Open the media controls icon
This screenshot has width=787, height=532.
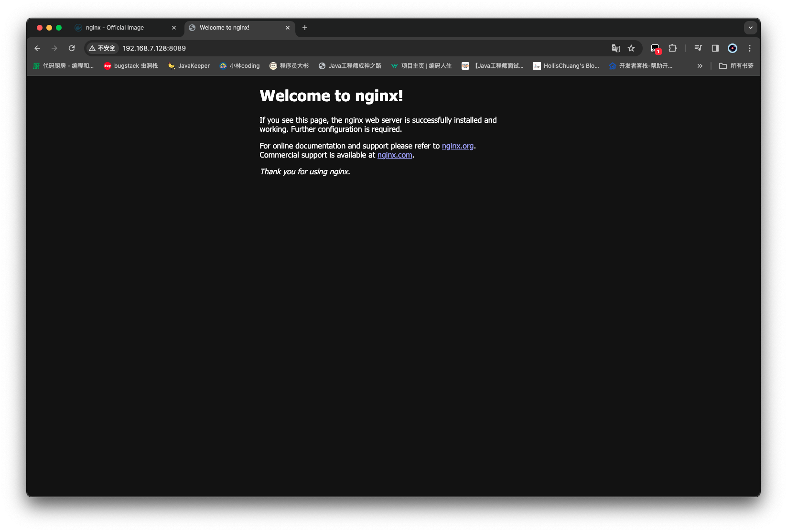click(x=698, y=48)
